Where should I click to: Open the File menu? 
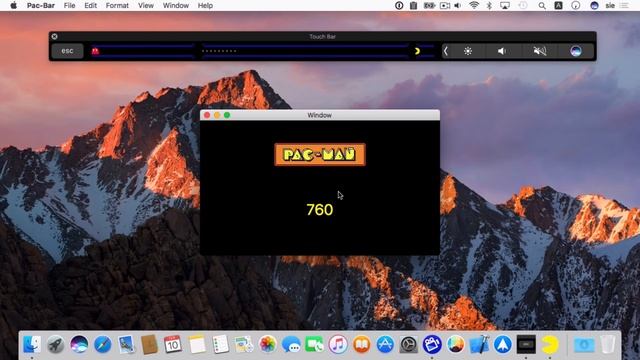pyautogui.click(x=69, y=5)
